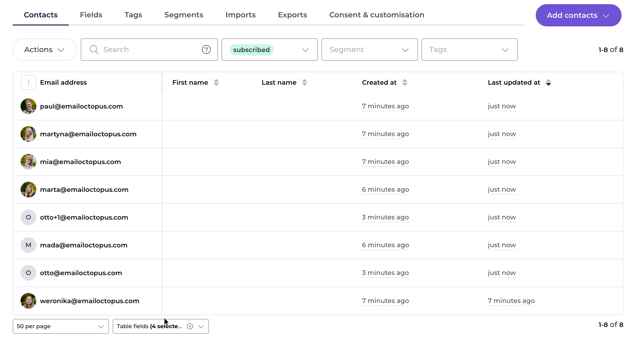
Task: Sort contacts by Created at
Action: [405, 82]
